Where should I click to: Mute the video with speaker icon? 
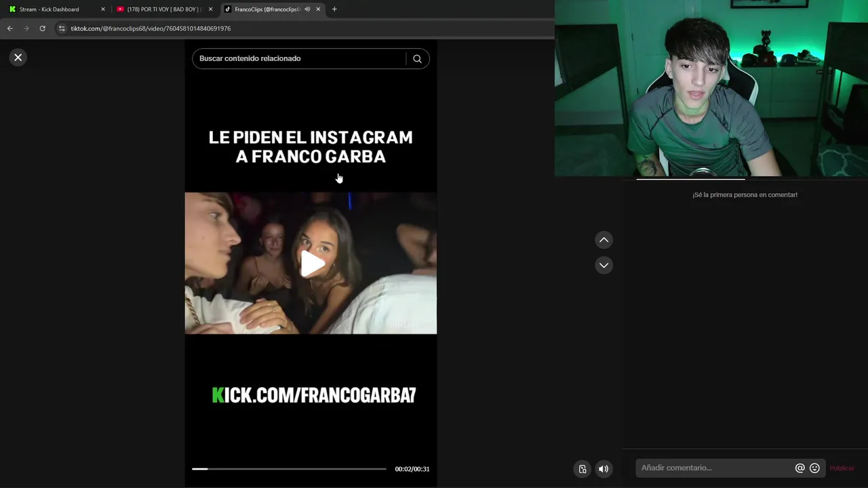(604, 469)
